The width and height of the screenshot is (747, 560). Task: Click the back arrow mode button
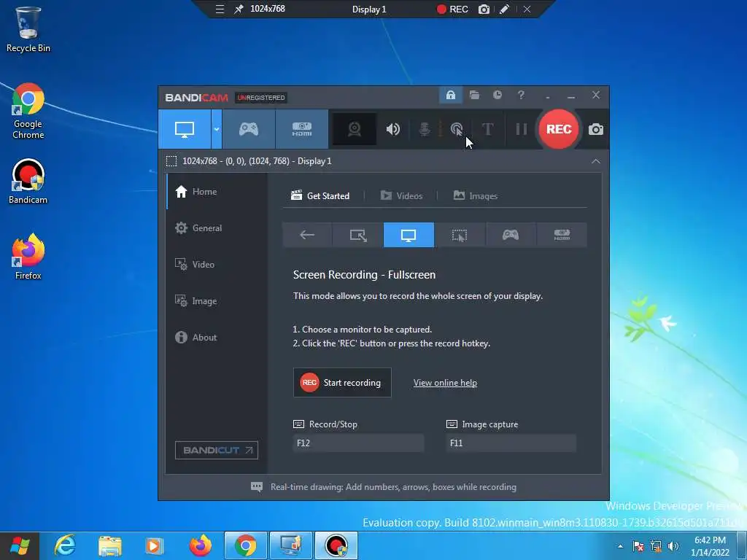307,235
